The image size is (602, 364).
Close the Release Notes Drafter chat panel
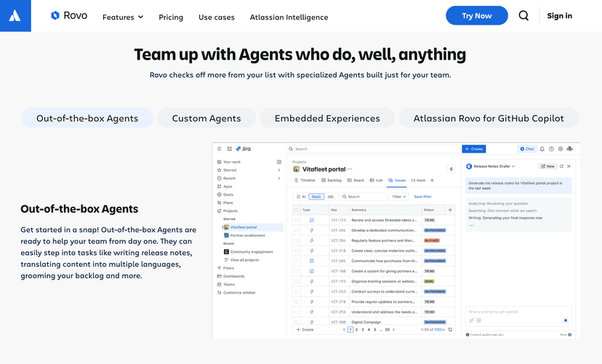(x=569, y=166)
